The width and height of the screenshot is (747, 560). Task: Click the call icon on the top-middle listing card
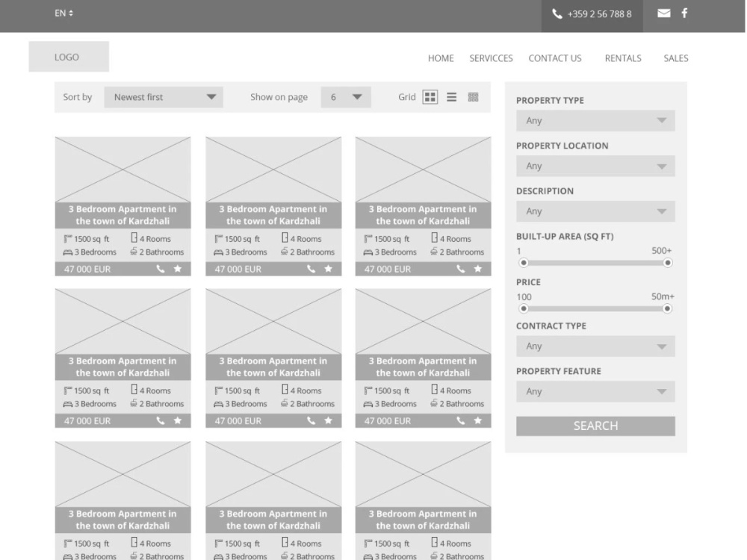click(x=311, y=269)
